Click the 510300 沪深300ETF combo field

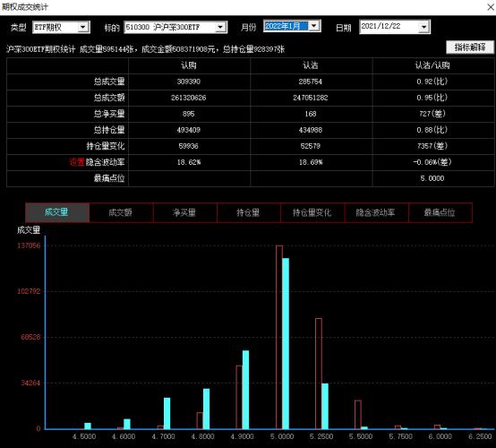[x=175, y=27]
